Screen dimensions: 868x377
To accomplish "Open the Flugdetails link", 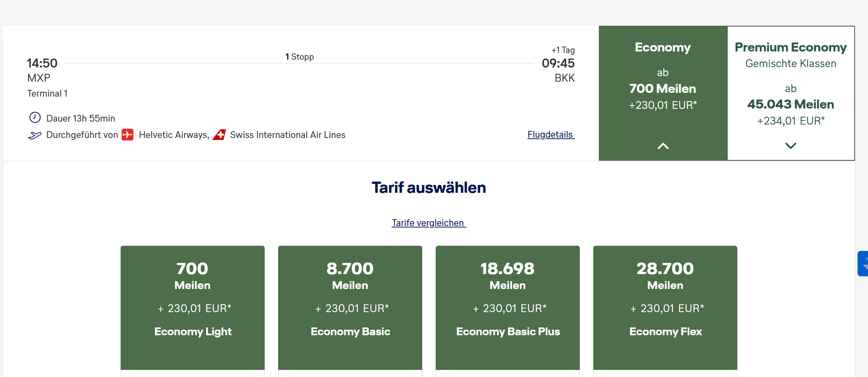I will pyautogui.click(x=551, y=135).
